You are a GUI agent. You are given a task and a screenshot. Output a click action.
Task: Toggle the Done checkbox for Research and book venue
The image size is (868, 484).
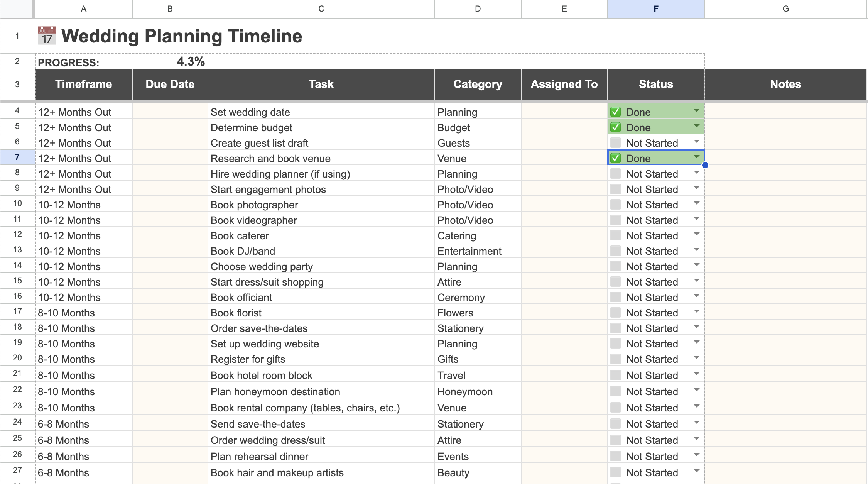pos(615,158)
